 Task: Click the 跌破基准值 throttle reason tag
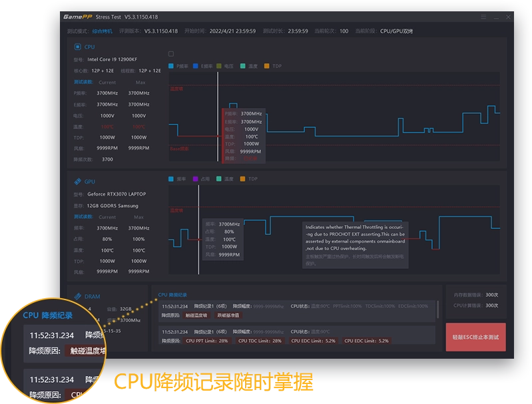click(228, 315)
